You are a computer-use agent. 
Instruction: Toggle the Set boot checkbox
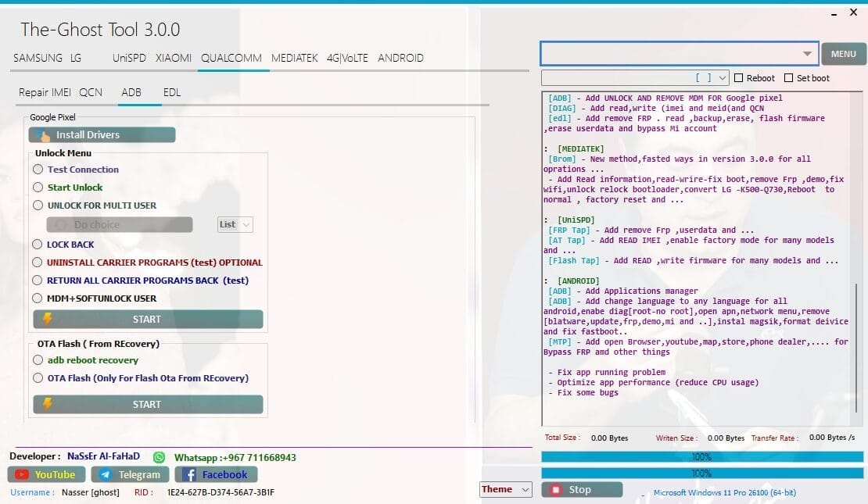point(789,78)
